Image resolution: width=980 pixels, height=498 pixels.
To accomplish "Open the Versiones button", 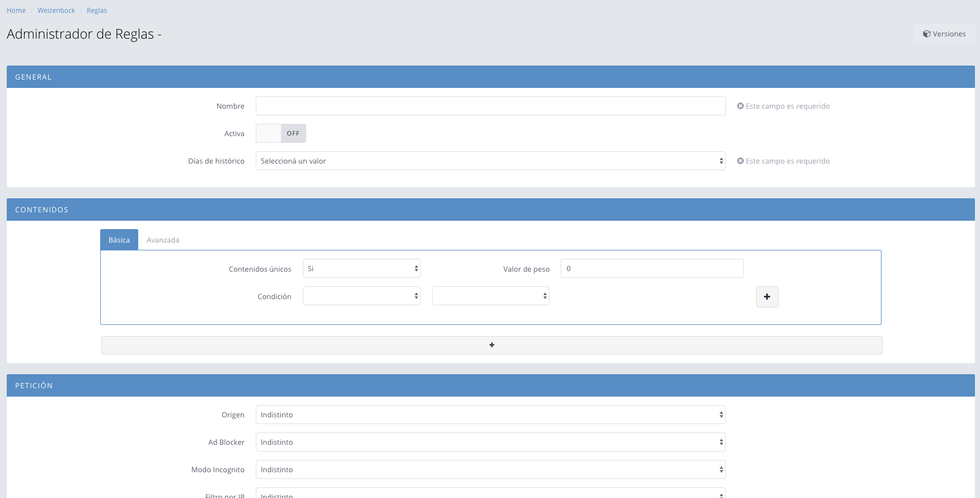I will (945, 34).
